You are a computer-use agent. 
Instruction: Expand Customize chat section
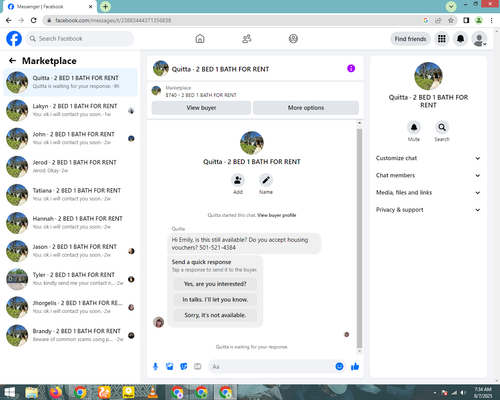pyautogui.click(x=428, y=158)
